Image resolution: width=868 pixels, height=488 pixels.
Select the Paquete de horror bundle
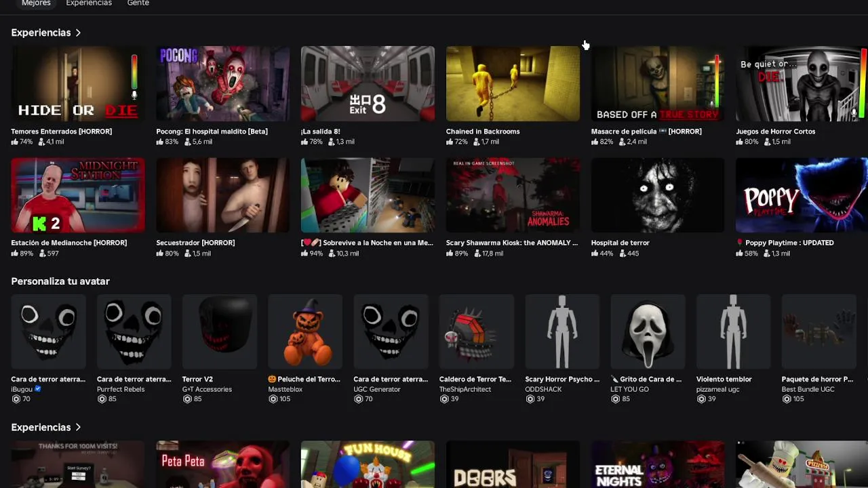click(x=818, y=332)
